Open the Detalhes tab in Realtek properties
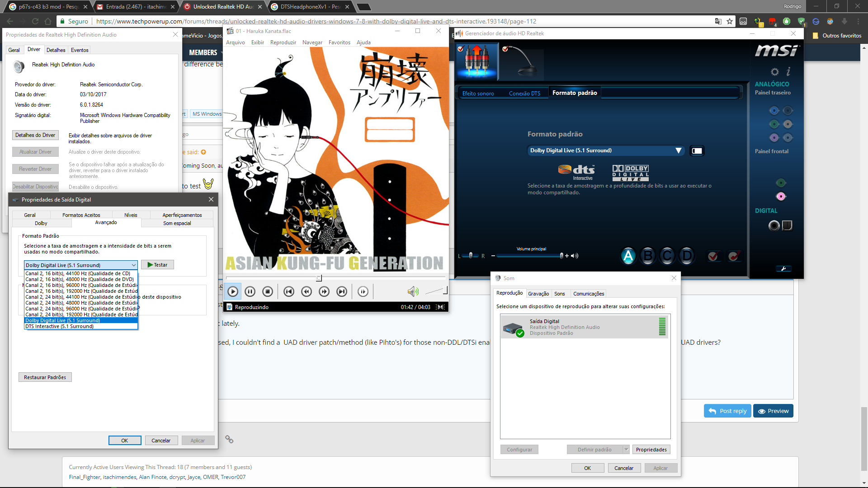 click(56, 50)
